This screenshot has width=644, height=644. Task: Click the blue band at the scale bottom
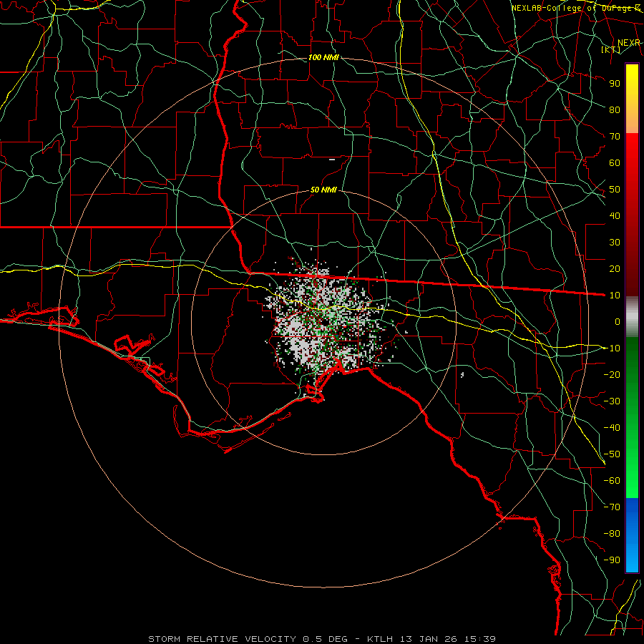coord(632,534)
